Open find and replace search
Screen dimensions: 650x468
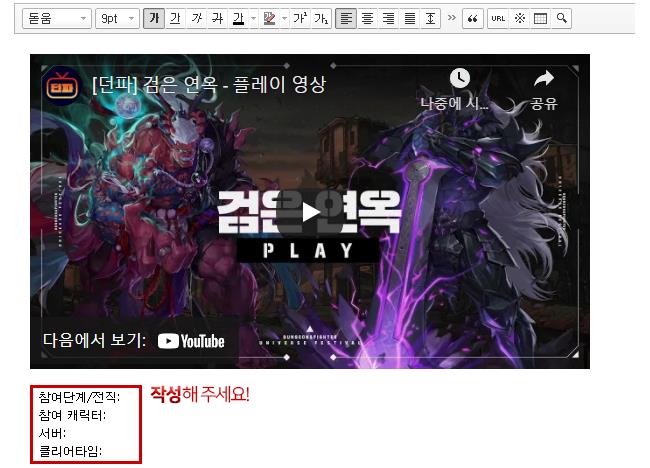point(562,19)
